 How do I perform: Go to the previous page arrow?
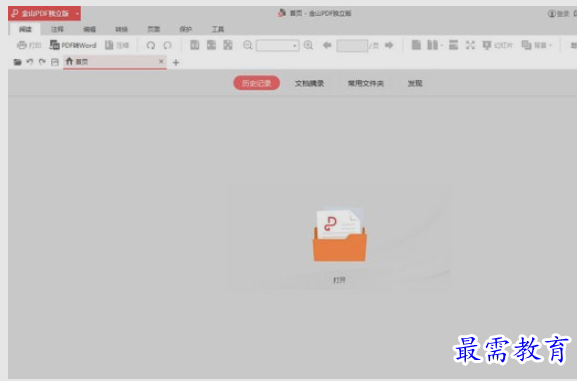[327, 45]
